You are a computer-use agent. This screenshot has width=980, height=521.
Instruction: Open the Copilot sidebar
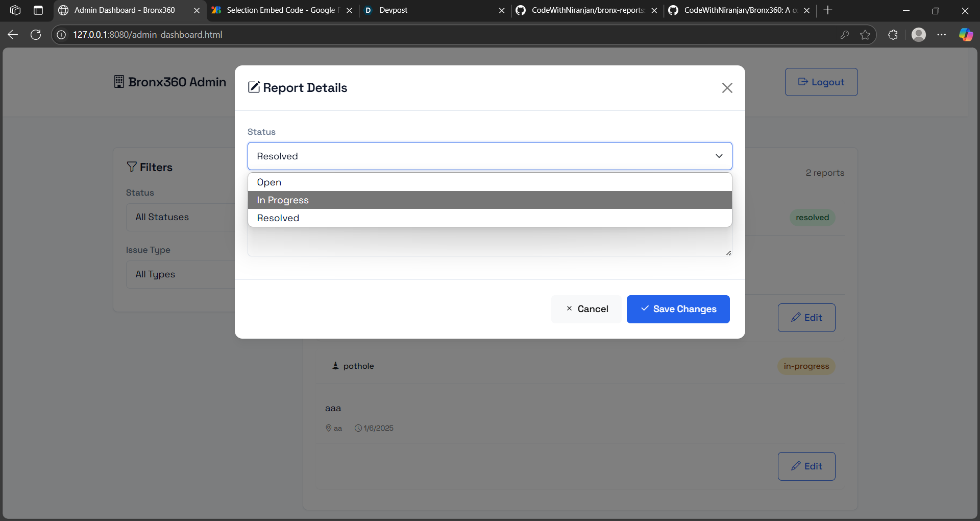[966, 35]
